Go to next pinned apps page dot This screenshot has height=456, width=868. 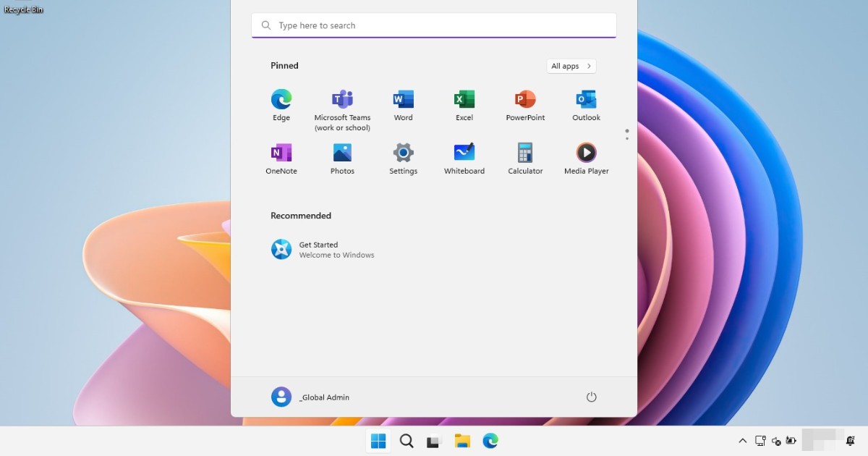pyautogui.click(x=627, y=138)
